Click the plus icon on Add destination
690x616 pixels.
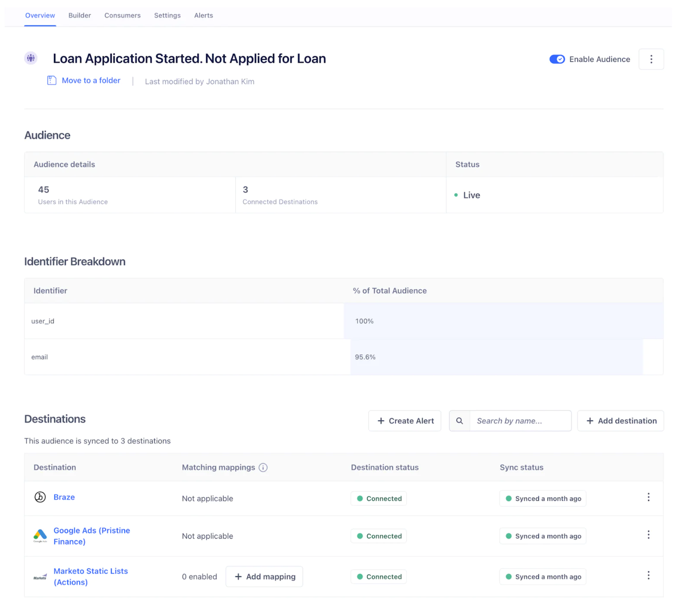pyautogui.click(x=590, y=421)
